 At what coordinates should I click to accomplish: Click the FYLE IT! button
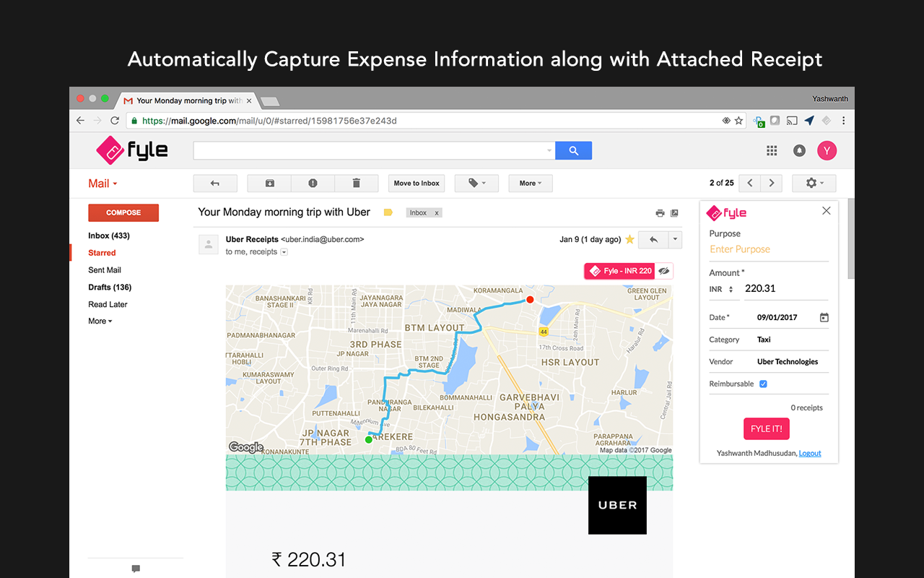[x=767, y=428]
